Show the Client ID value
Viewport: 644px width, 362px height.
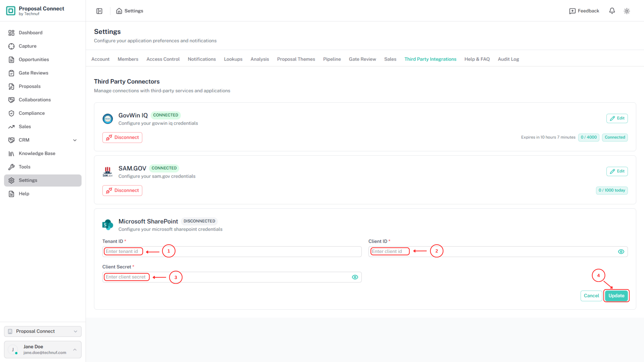tap(621, 252)
